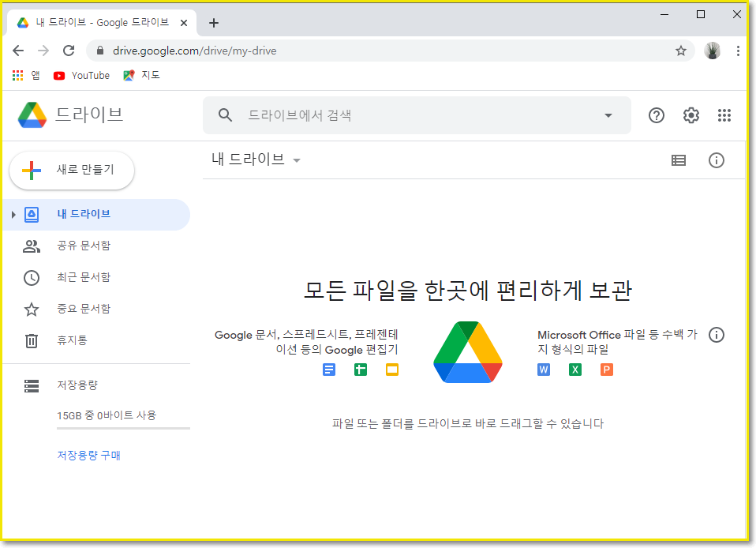Bookmark this page with the star
The height and width of the screenshot is (548, 756).
(680, 51)
